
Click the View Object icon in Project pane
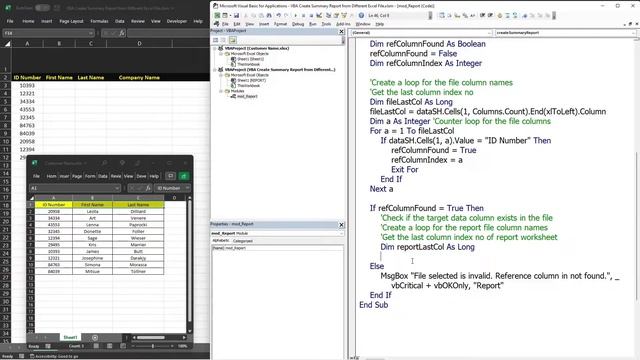point(224,40)
